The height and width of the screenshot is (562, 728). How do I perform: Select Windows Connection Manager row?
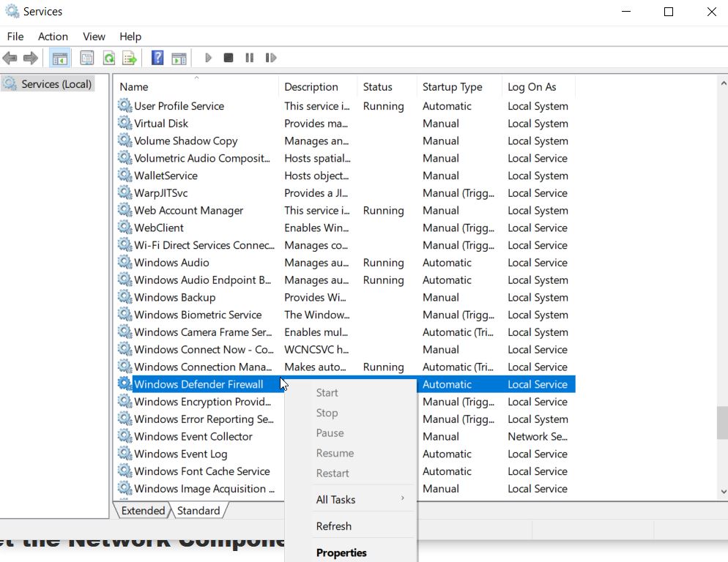pos(345,367)
